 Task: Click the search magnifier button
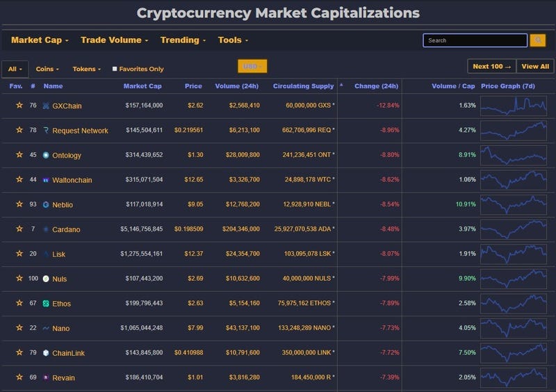(537, 40)
